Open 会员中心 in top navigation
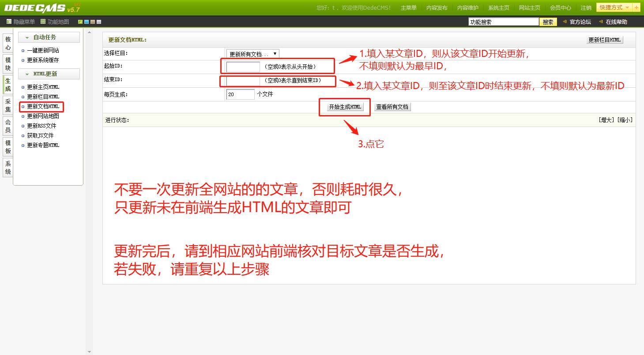 (561, 8)
